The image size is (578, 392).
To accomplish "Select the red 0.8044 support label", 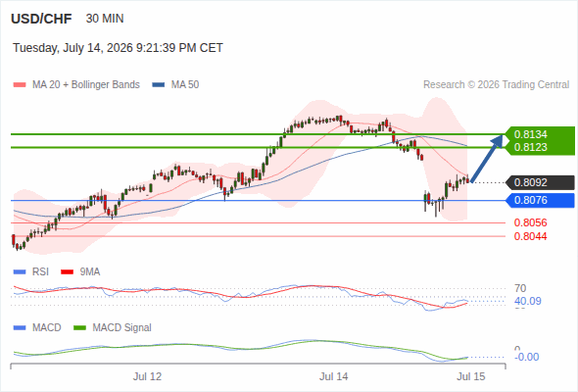I will point(530,236).
